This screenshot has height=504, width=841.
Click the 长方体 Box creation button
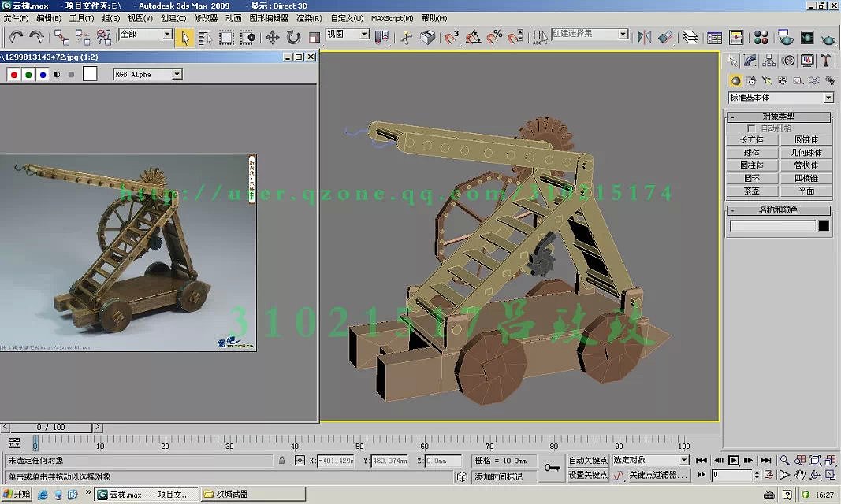753,139
